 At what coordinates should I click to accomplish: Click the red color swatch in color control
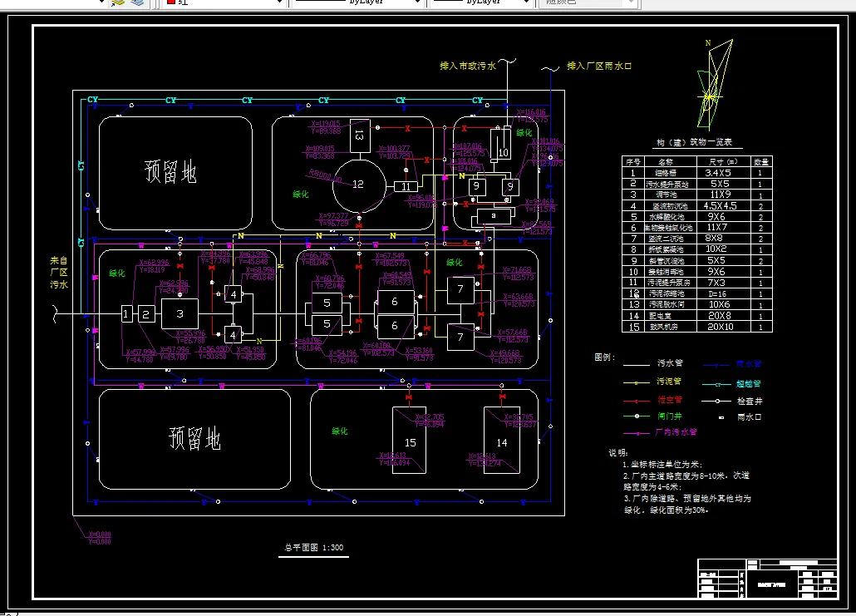tap(170, 3)
